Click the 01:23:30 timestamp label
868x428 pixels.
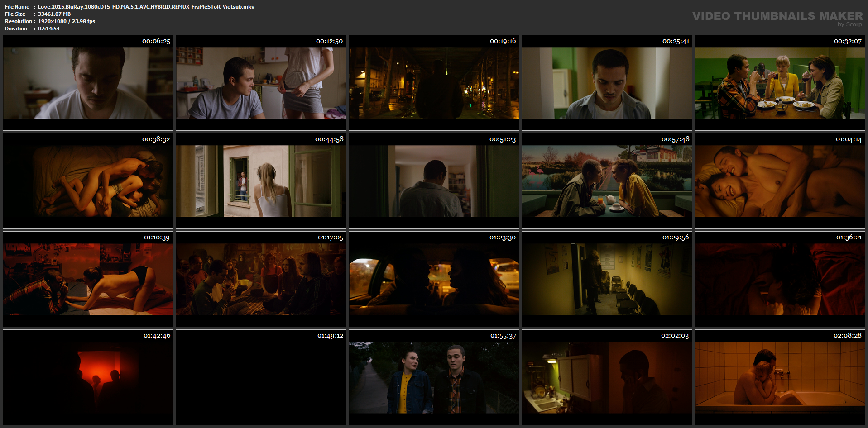pos(503,238)
